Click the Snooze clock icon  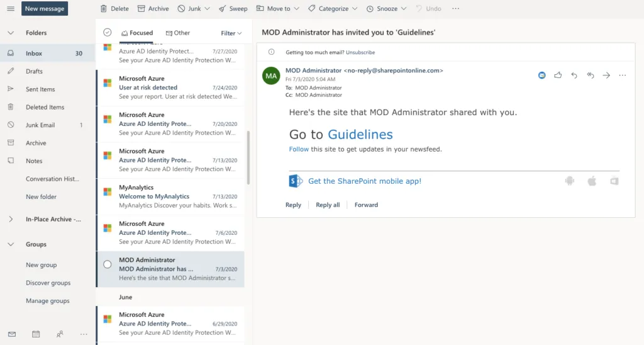370,9
